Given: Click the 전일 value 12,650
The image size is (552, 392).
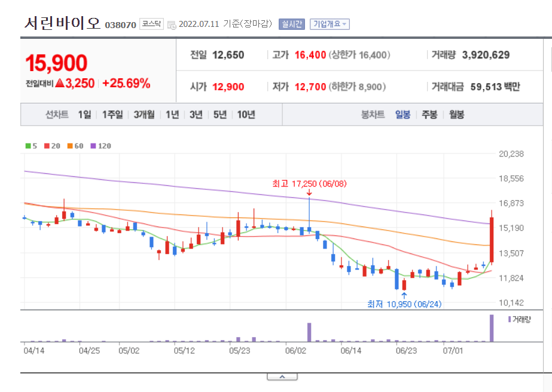Looking at the screenshot, I should click(x=228, y=55).
